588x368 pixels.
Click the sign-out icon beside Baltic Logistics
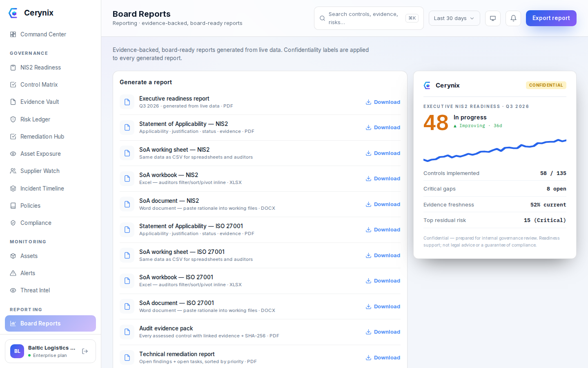tap(85, 351)
